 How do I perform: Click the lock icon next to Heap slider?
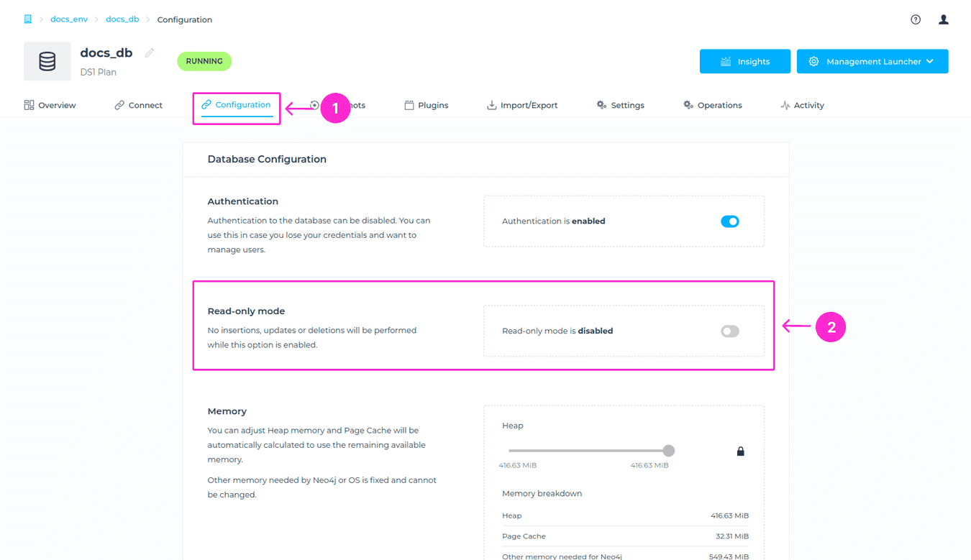click(740, 450)
